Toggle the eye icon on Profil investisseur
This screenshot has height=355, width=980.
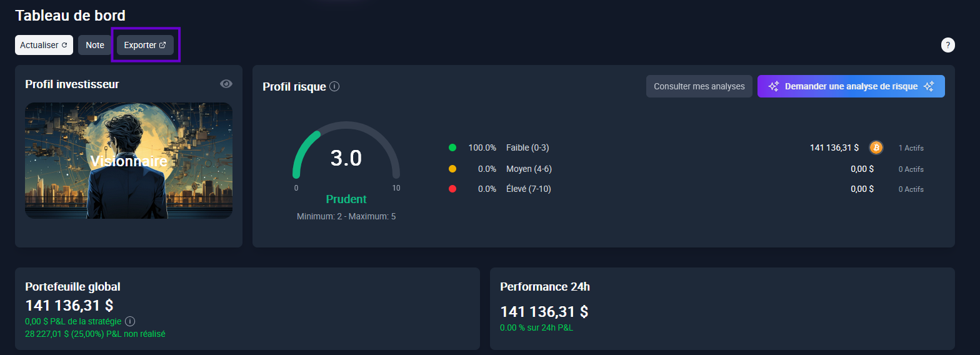click(226, 84)
